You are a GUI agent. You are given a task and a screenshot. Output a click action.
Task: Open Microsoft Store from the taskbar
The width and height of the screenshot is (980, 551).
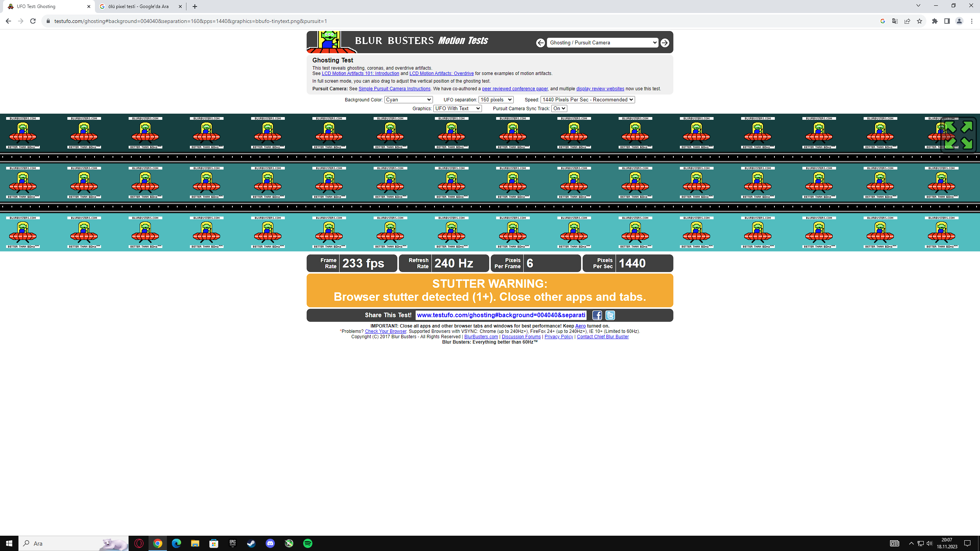pos(214,543)
